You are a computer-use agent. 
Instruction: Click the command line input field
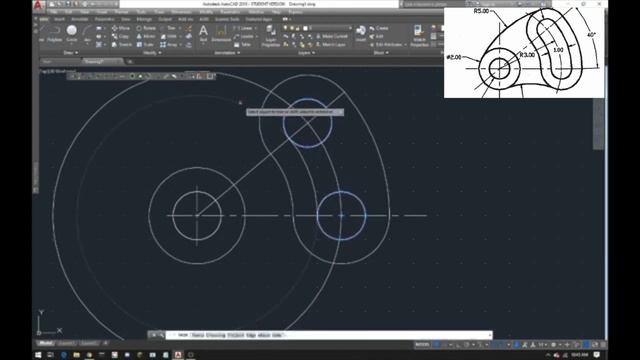point(329,335)
